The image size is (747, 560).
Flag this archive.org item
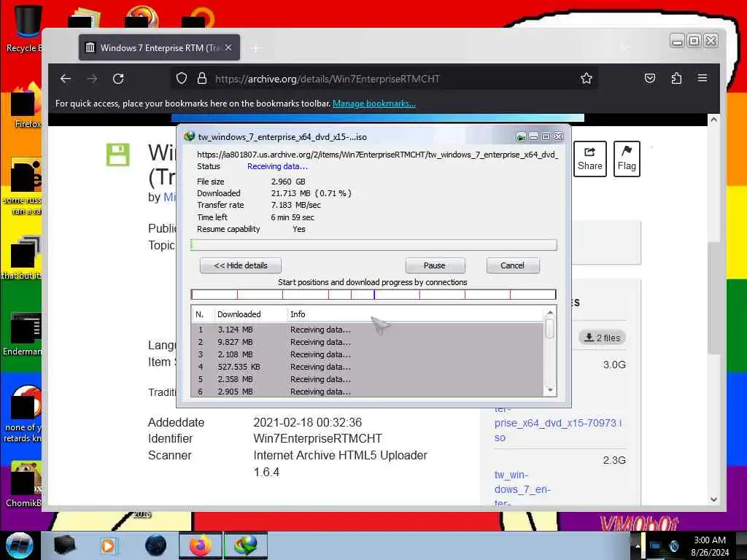[x=627, y=158]
